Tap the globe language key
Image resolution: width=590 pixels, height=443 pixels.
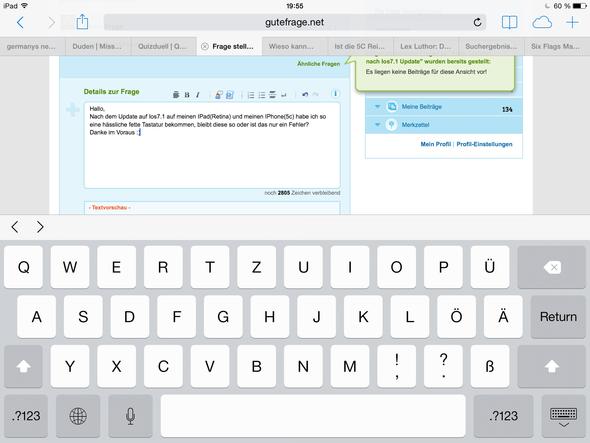(x=78, y=416)
